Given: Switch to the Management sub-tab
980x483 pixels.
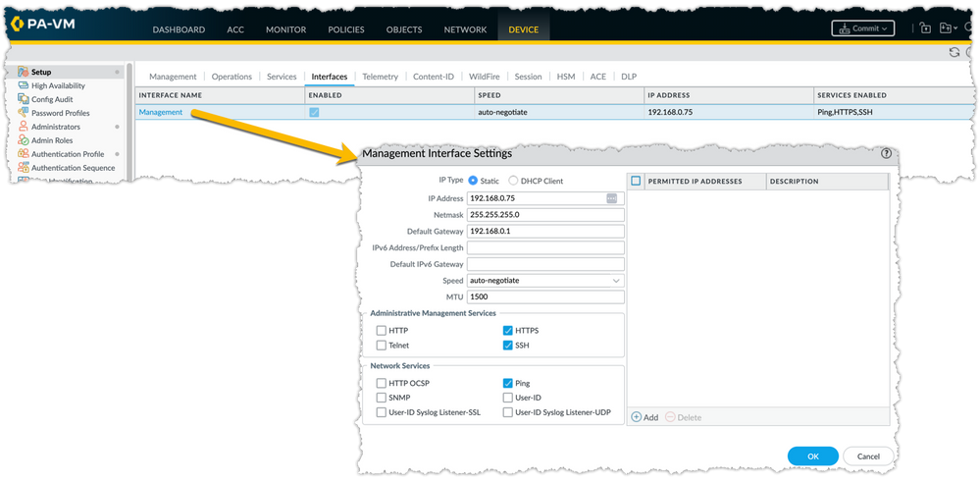Looking at the screenshot, I should pyautogui.click(x=173, y=77).
